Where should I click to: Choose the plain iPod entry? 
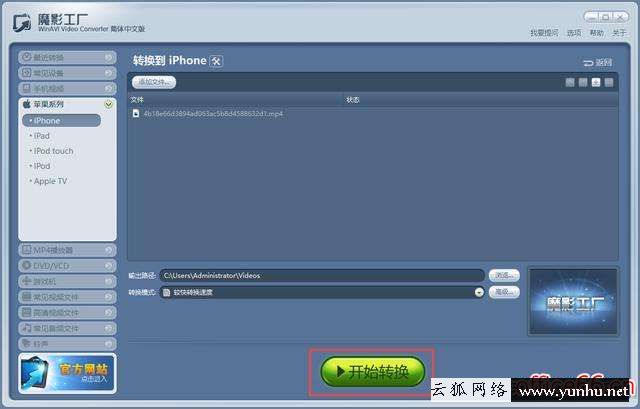pyautogui.click(x=42, y=166)
